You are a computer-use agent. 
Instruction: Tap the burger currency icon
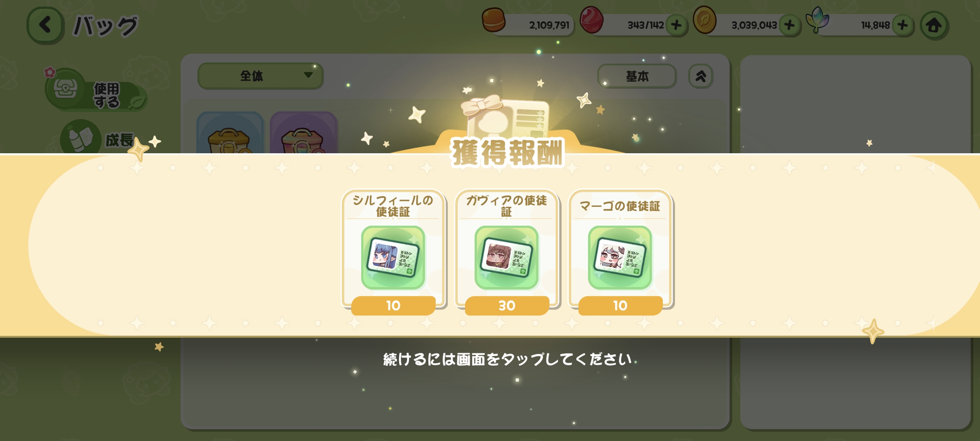(x=493, y=20)
